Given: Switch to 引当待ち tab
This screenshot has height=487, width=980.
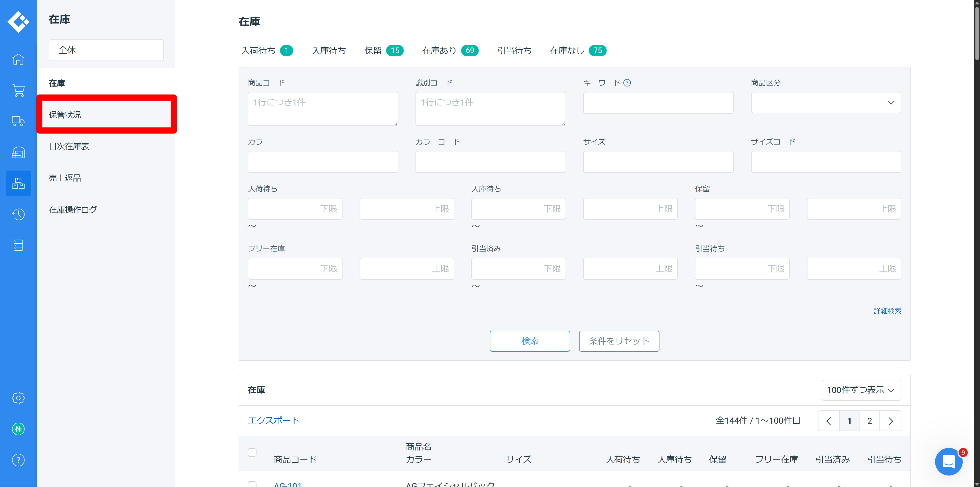Looking at the screenshot, I should 514,50.
